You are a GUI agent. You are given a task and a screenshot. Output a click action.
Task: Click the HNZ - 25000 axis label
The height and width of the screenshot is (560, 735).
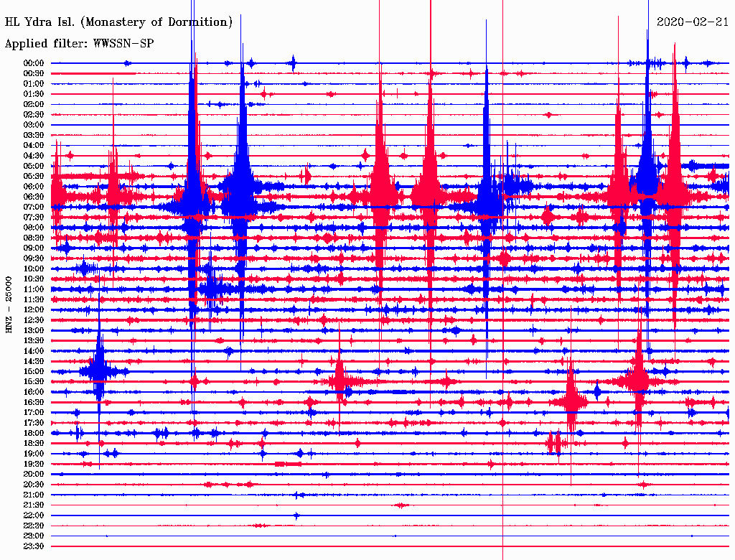click(x=9, y=304)
